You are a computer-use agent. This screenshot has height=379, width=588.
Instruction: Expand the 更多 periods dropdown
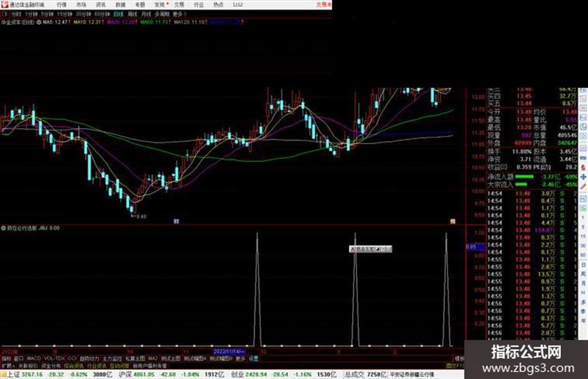[x=180, y=14]
